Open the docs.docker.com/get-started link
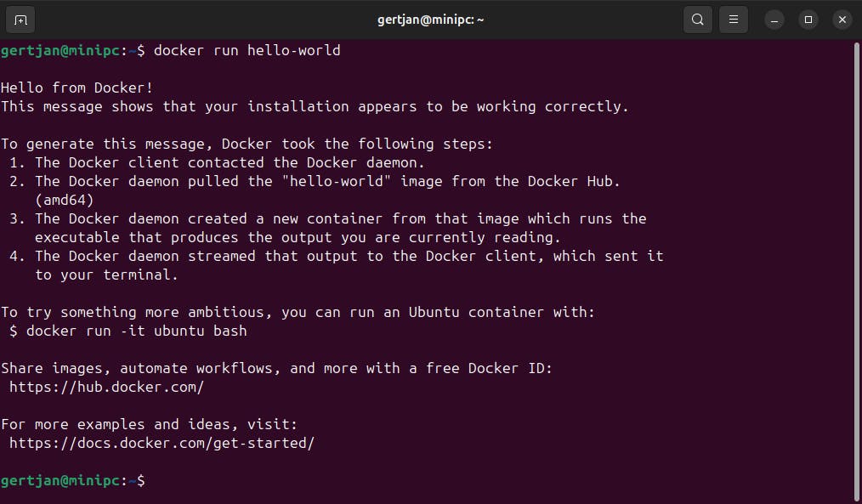Image resolution: width=862 pixels, height=504 pixels. tap(162, 443)
